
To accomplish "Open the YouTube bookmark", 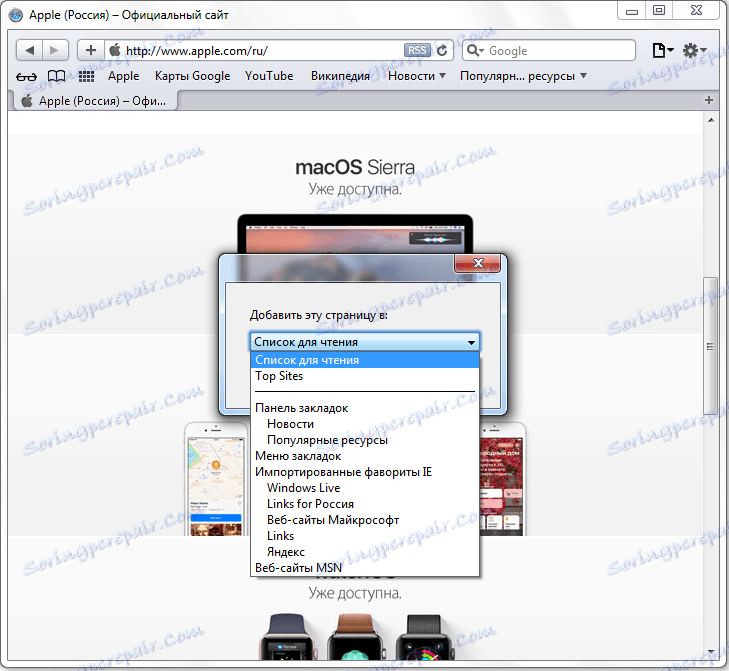I will [x=269, y=76].
